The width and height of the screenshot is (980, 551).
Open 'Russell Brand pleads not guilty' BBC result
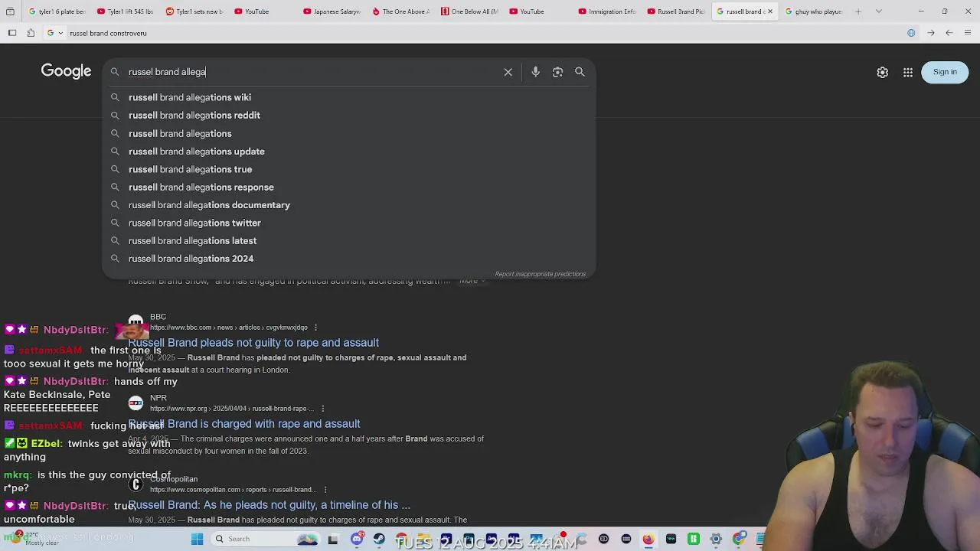click(x=253, y=343)
